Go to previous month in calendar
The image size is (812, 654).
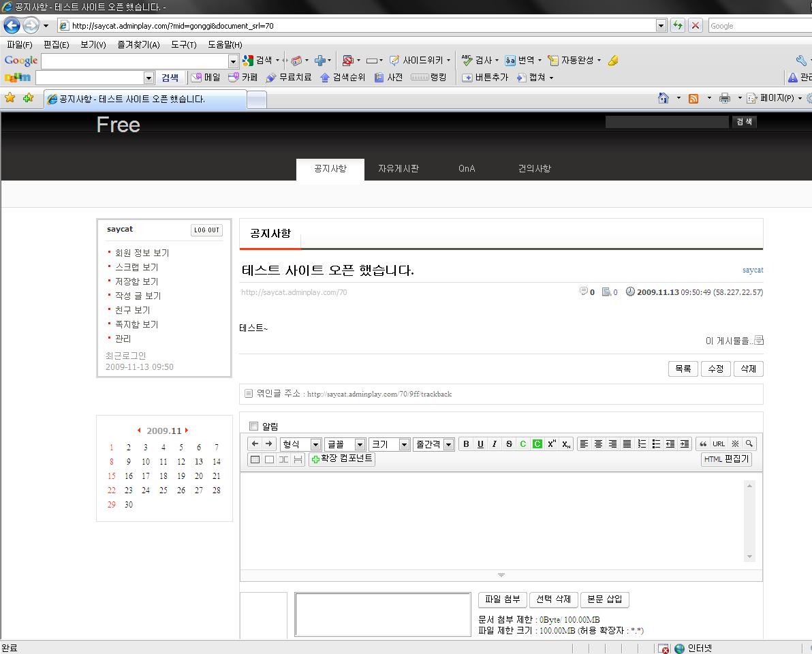coord(139,431)
